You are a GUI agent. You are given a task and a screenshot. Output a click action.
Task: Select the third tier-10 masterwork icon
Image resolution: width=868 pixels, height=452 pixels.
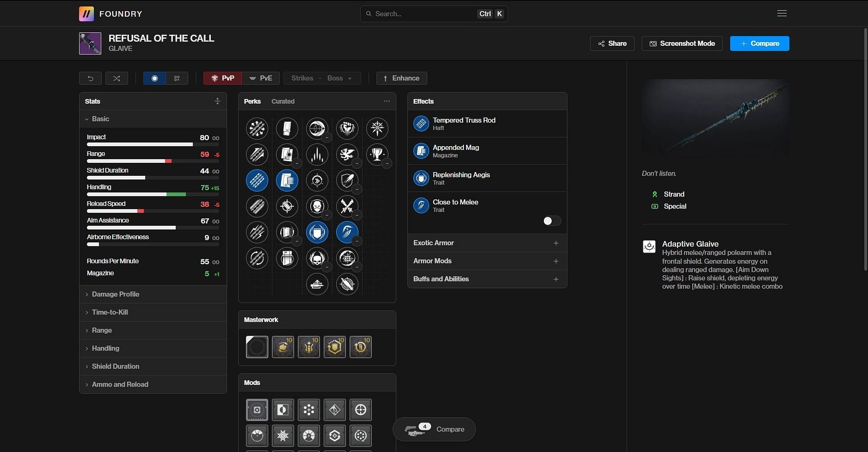[309, 347]
